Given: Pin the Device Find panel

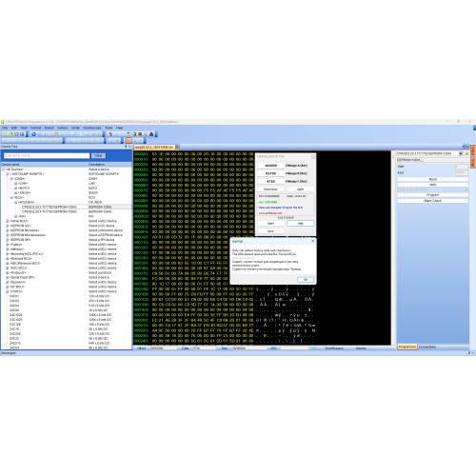Looking at the screenshot, I should (x=126, y=147).
